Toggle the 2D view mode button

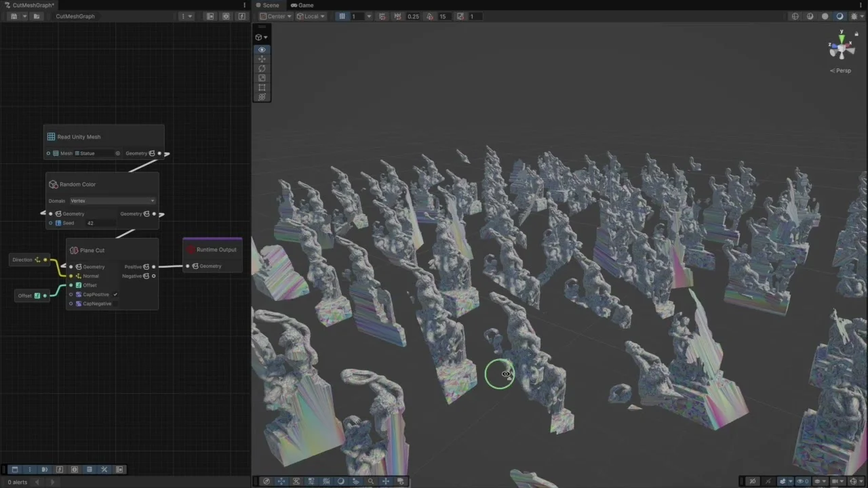[x=752, y=481]
